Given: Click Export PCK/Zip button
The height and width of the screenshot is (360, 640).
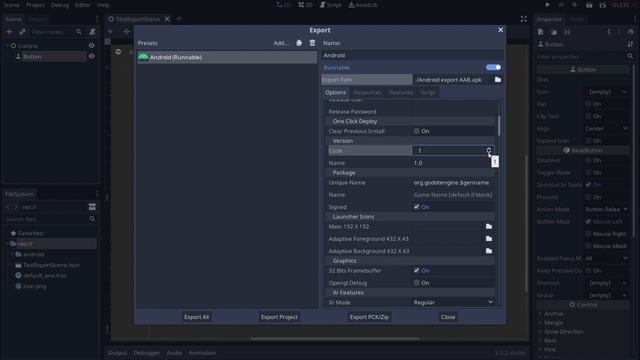Looking at the screenshot, I should 369,317.
